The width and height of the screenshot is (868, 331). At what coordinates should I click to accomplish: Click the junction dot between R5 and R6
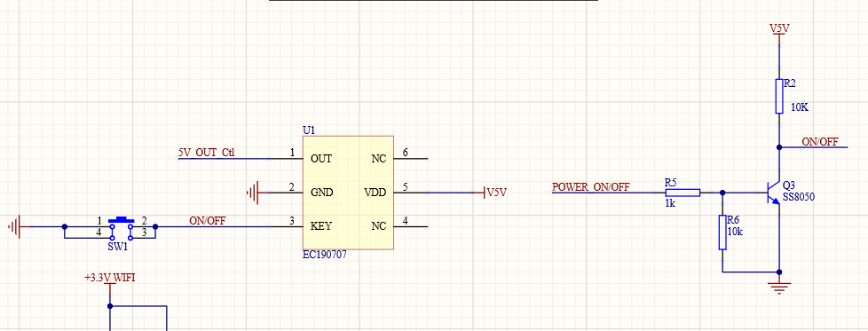point(722,193)
